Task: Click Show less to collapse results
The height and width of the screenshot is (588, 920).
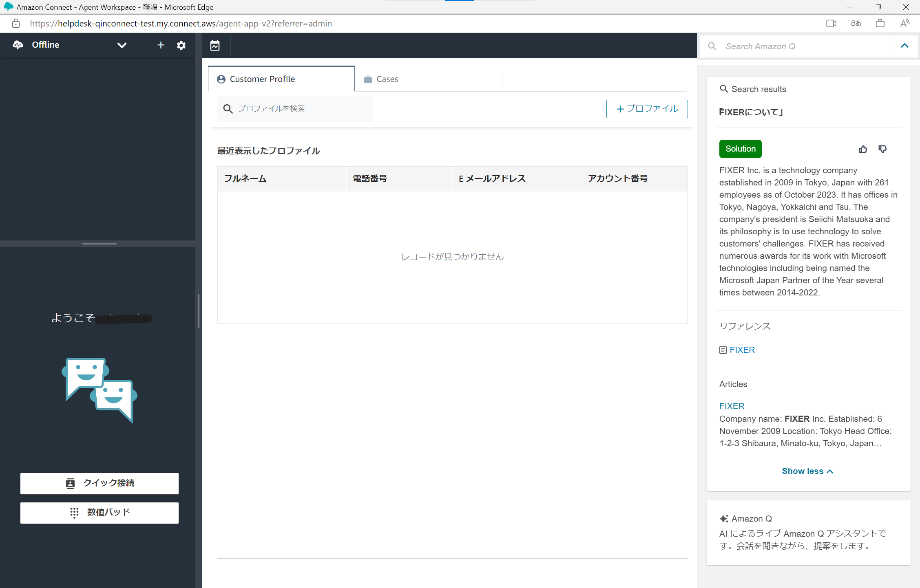Action: (x=807, y=471)
